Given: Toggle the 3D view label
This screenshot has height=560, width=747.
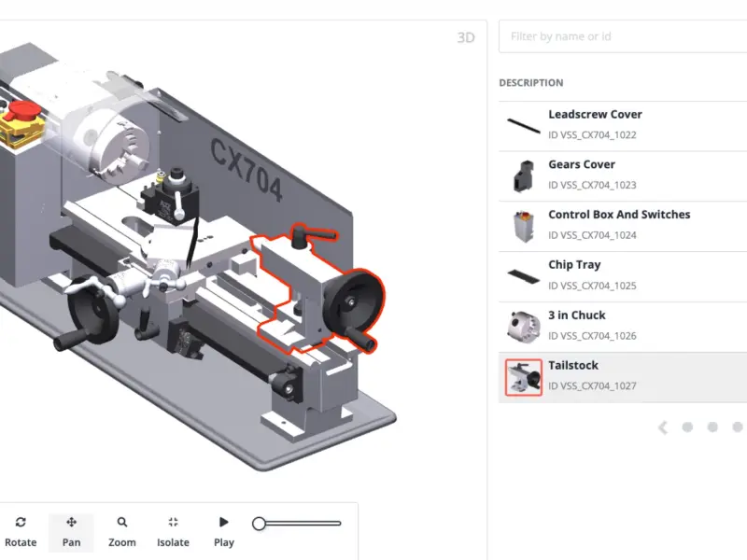Looking at the screenshot, I should [465, 37].
